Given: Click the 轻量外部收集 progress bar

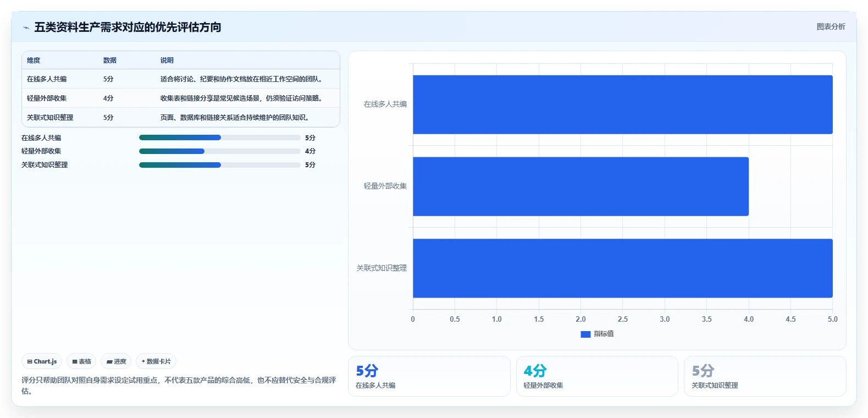Looking at the screenshot, I should click(x=220, y=151).
